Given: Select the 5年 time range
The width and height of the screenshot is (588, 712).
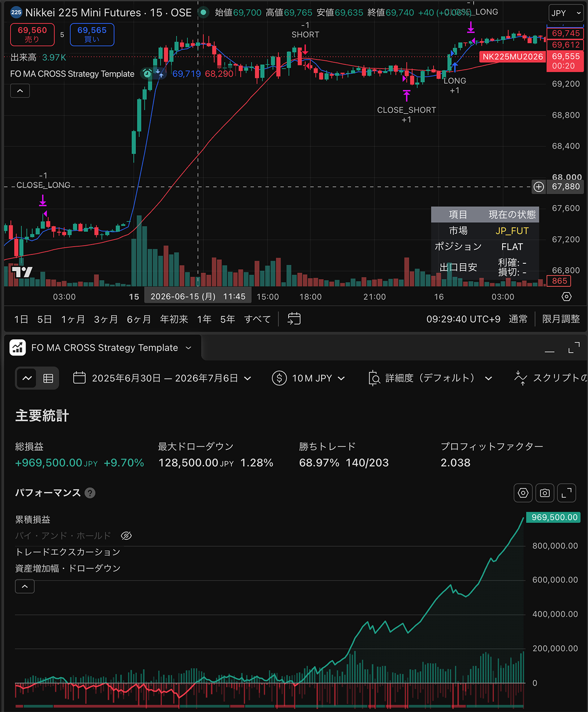Looking at the screenshot, I should click(x=227, y=319).
